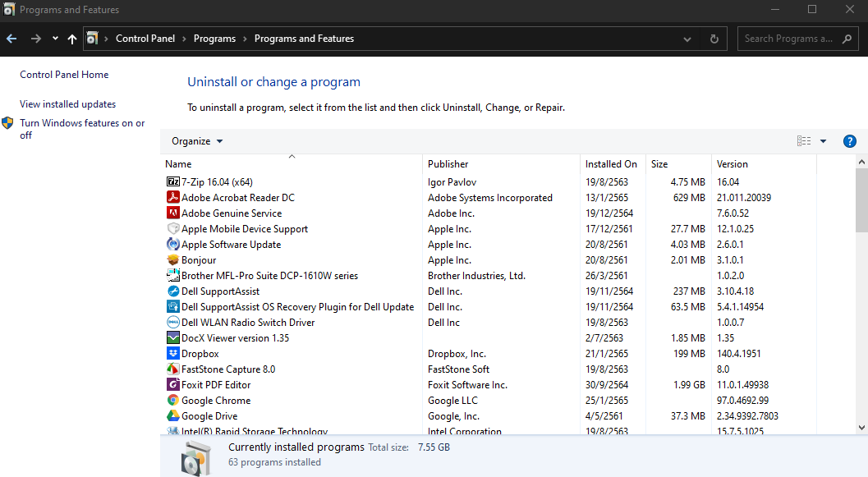Select the 7-Zip 16.04 program icon
Viewport: 868px width, 477px height.
point(173,182)
